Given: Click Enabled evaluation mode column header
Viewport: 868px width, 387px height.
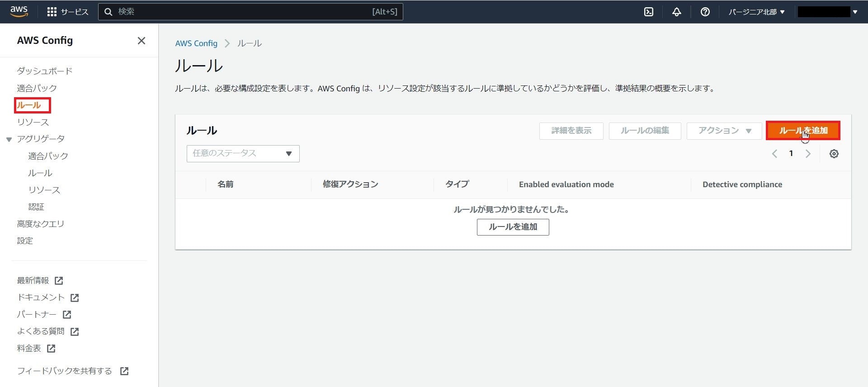Looking at the screenshot, I should (x=566, y=184).
